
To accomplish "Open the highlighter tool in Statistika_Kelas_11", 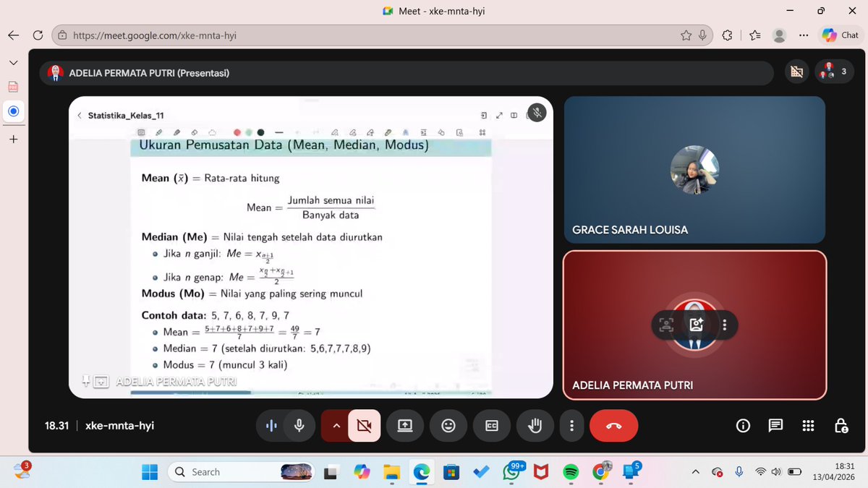I will (x=175, y=132).
